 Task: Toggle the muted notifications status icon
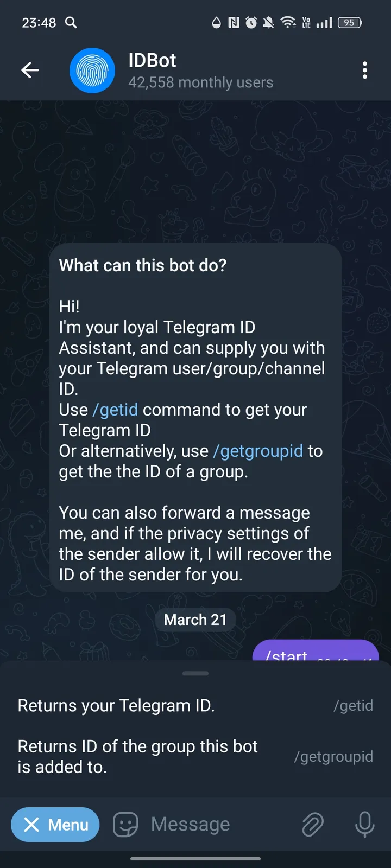[268, 22]
